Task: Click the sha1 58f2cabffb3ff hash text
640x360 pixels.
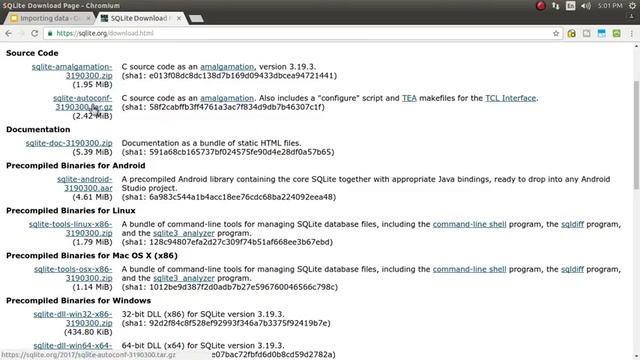Action: point(223,107)
